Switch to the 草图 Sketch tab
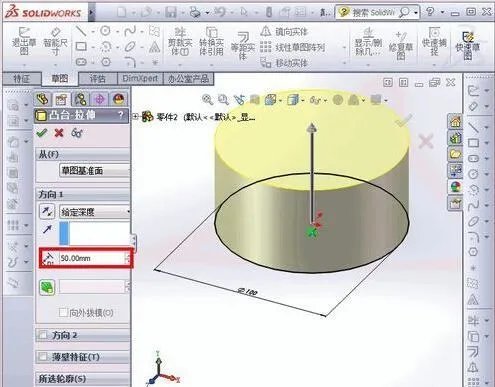The height and width of the screenshot is (387, 495). point(60,79)
